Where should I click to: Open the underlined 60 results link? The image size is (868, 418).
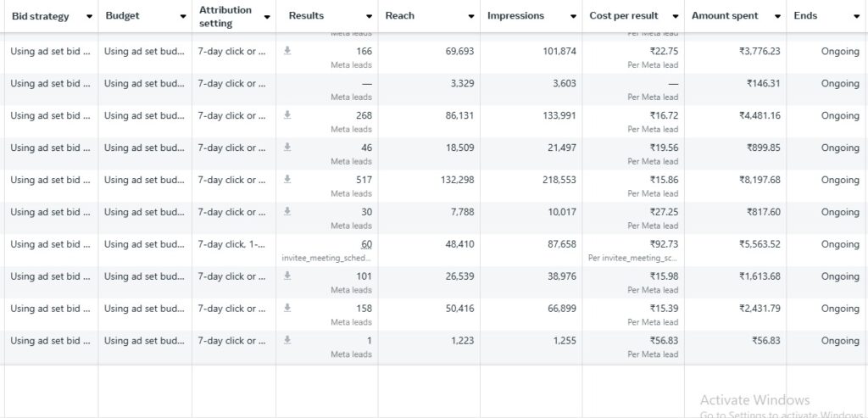point(366,244)
